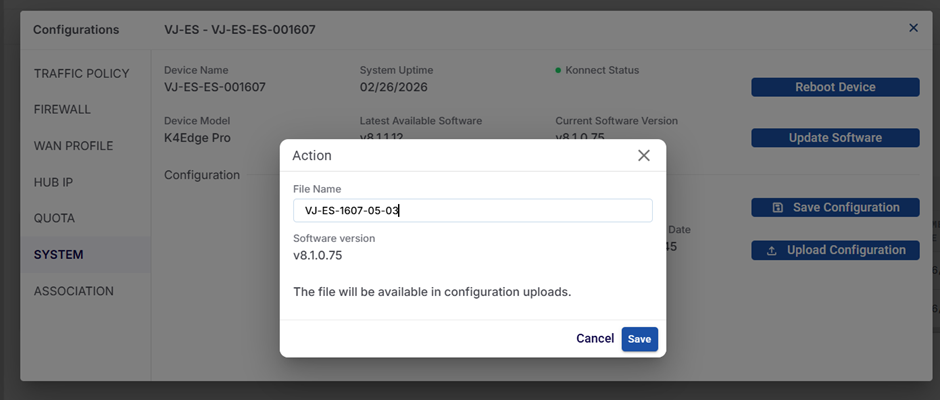Click the File Name input field
This screenshot has height=400, width=940.
coord(472,210)
